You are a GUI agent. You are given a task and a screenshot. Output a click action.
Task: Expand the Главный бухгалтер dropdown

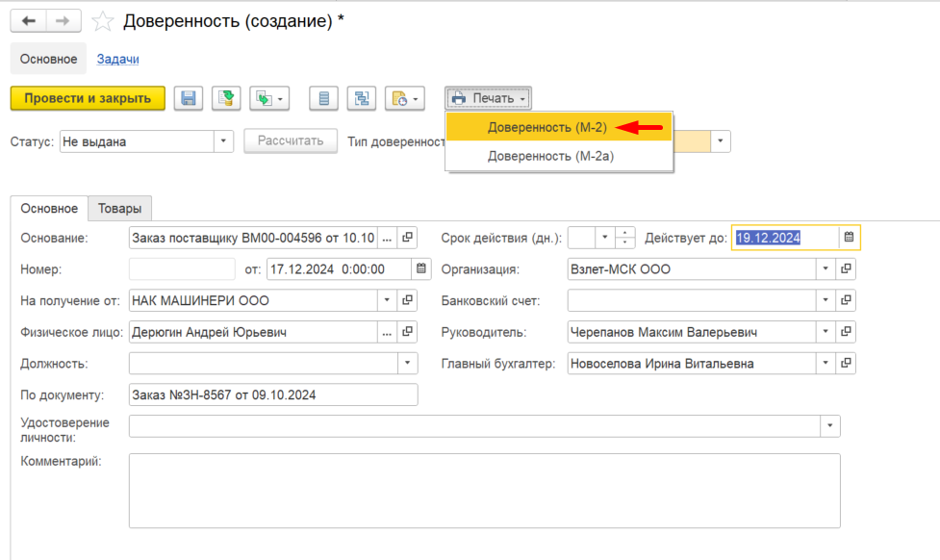[826, 363]
